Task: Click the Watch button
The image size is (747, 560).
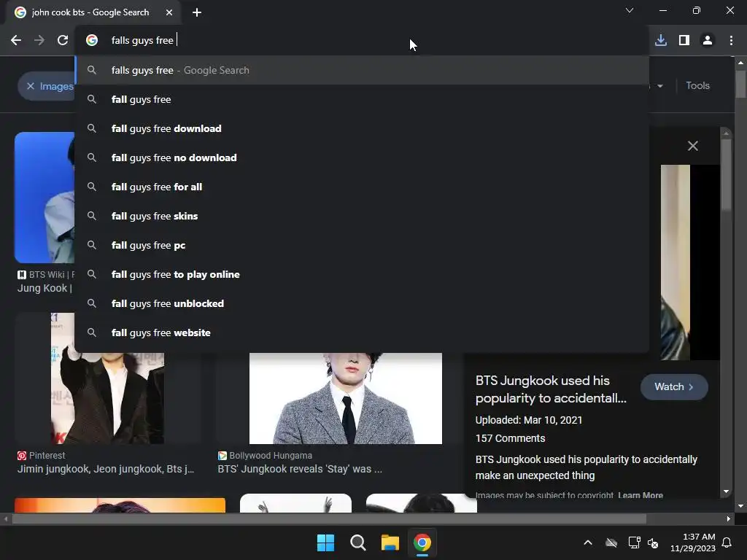Action: coord(673,386)
